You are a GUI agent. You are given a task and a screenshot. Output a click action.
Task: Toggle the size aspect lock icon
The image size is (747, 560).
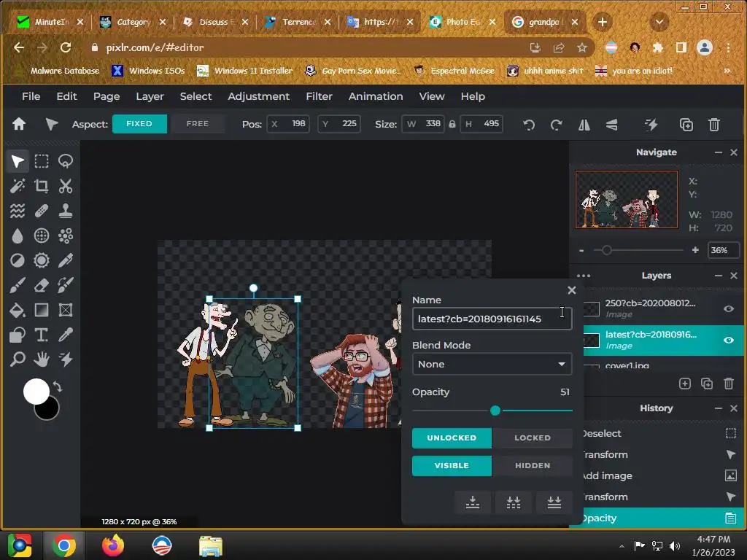click(452, 124)
